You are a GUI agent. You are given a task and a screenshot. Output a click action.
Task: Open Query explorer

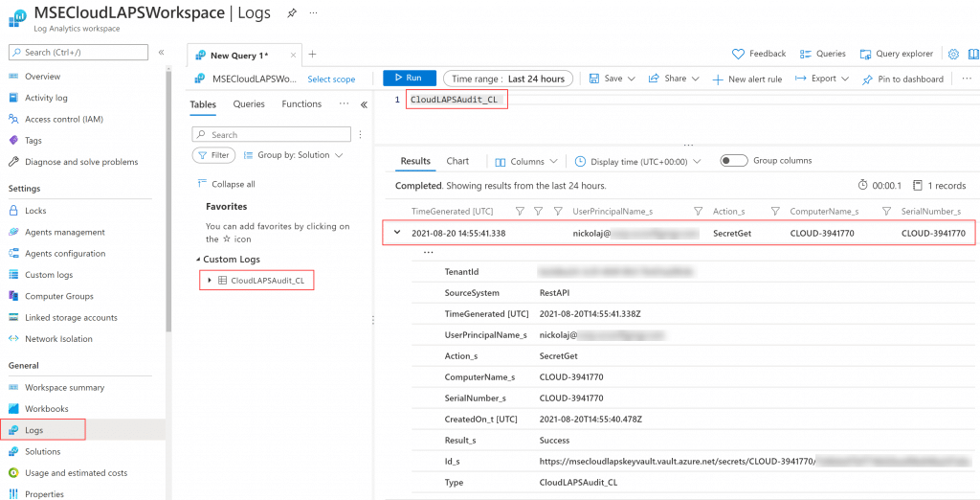(896, 54)
